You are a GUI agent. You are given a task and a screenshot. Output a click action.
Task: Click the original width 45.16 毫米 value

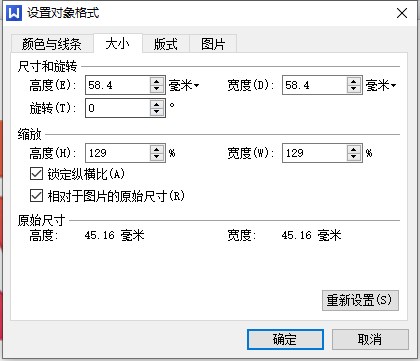tap(311, 235)
